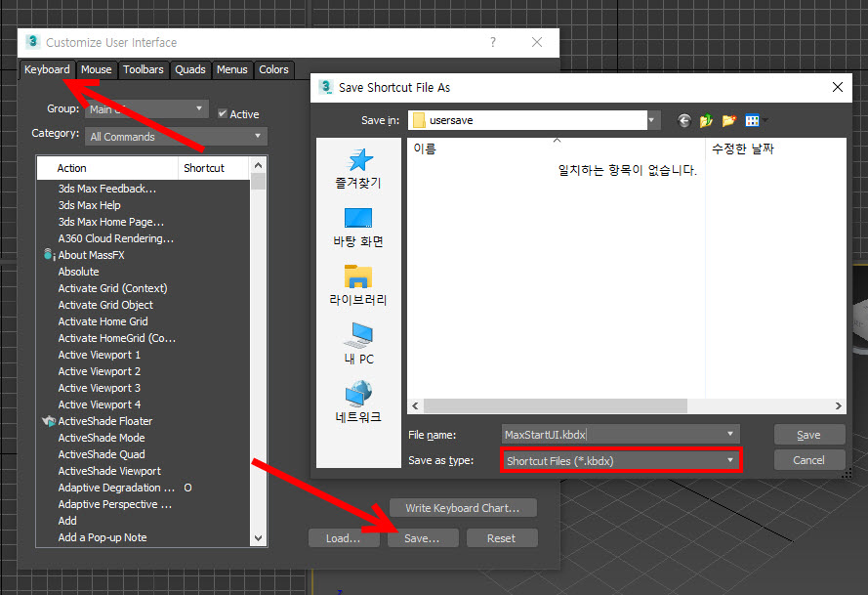
Task: Click Cancel in the file dialog
Action: point(808,460)
